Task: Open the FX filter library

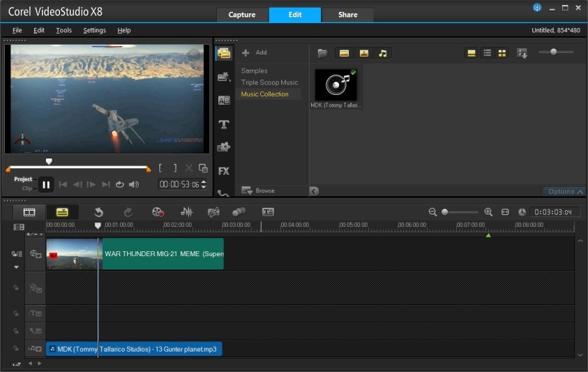Action: click(x=224, y=171)
